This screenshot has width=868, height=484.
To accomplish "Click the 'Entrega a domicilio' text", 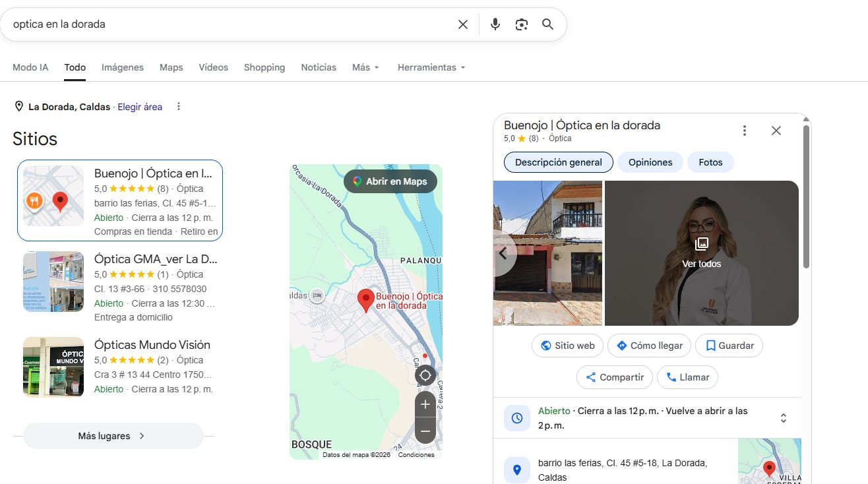I will (133, 317).
